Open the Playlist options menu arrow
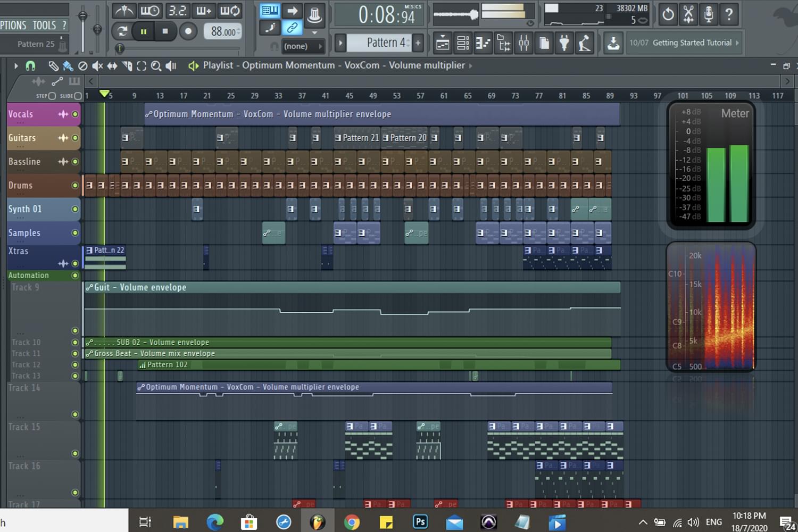Image resolution: width=798 pixels, height=532 pixels. pos(15,66)
